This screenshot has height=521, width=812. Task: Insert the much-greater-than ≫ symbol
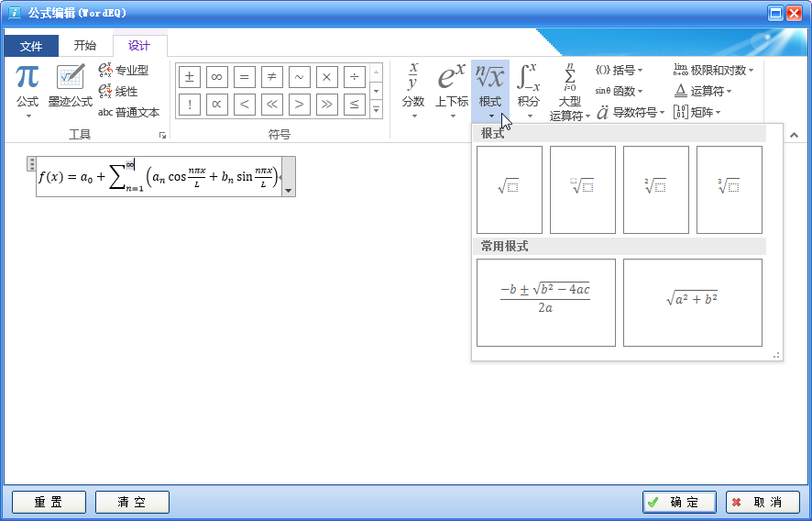[x=327, y=105]
